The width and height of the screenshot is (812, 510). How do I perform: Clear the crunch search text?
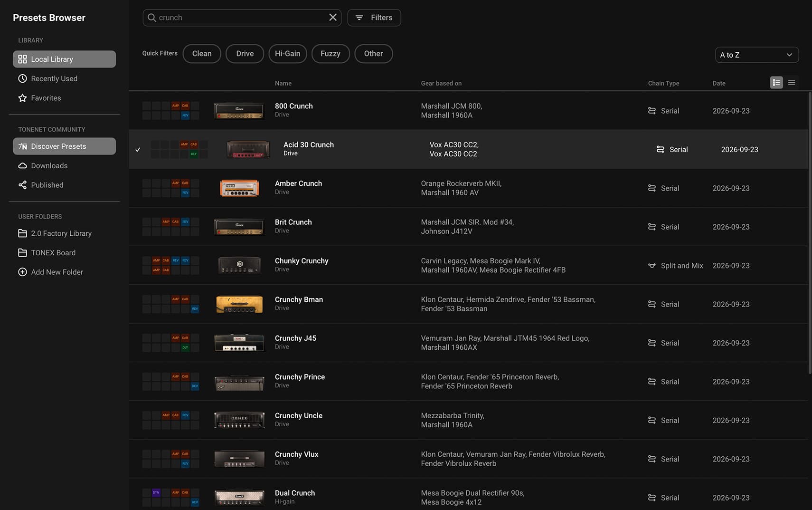(x=333, y=18)
